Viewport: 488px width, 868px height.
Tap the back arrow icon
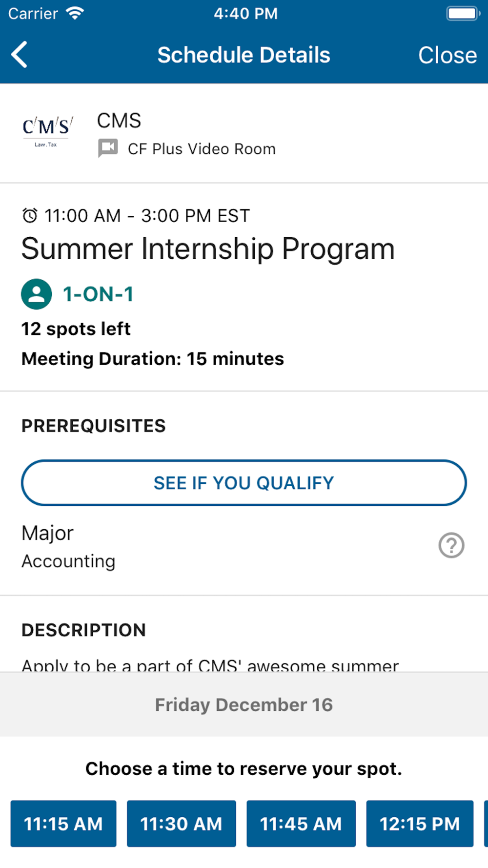[20, 55]
